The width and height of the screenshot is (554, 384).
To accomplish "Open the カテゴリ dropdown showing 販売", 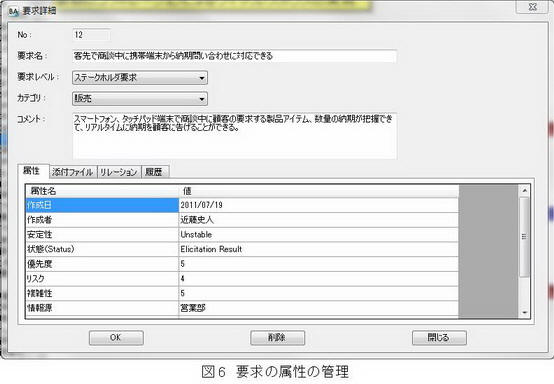I will click(140, 99).
